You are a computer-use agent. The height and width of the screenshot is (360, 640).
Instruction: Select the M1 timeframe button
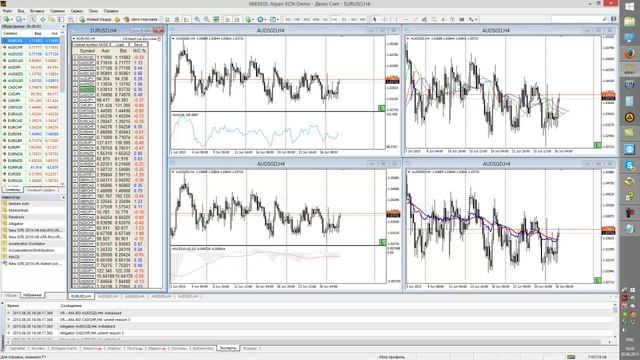click(x=288, y=19)
